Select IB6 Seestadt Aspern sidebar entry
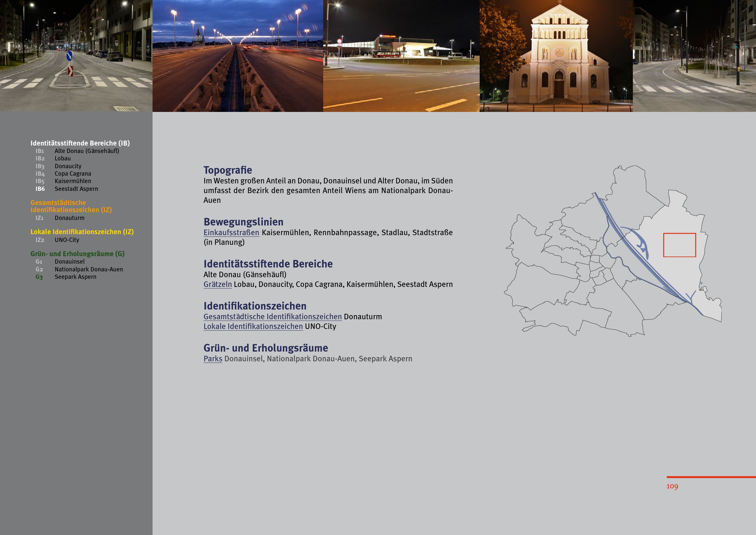 [76, 189]
